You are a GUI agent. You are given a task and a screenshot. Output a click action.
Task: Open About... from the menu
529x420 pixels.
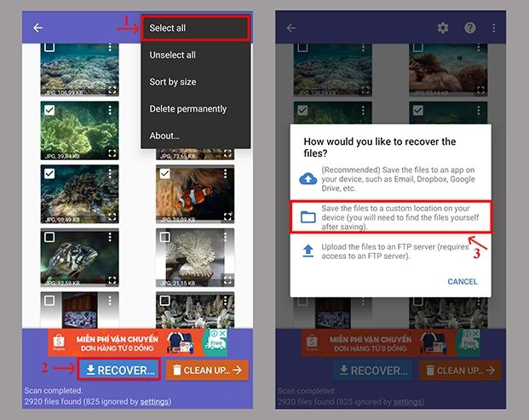(196, 135)
